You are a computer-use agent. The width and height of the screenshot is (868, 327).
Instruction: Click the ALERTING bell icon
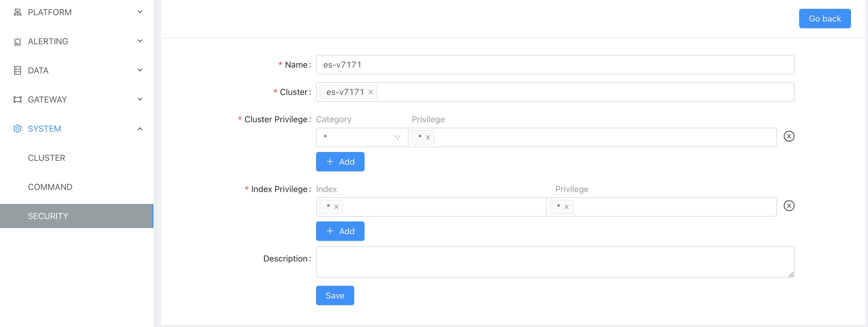click(18, 41)
